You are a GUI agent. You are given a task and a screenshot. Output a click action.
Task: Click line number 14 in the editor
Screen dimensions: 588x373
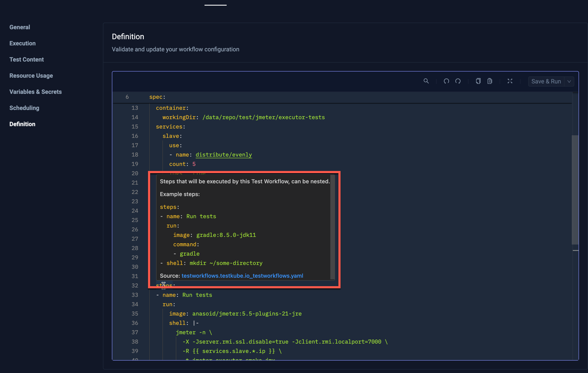tap(135, 117)
